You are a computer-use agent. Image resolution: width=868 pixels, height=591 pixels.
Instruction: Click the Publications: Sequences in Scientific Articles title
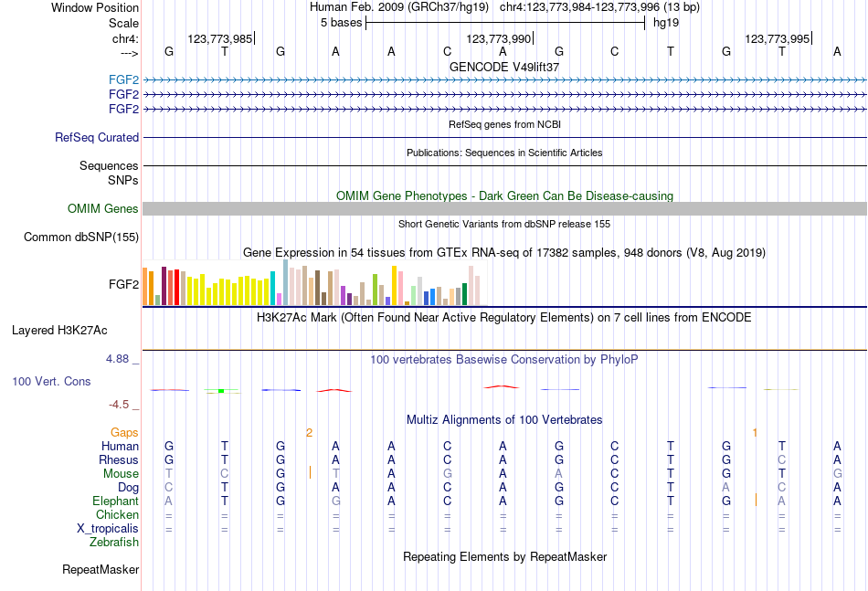[504, 153]
